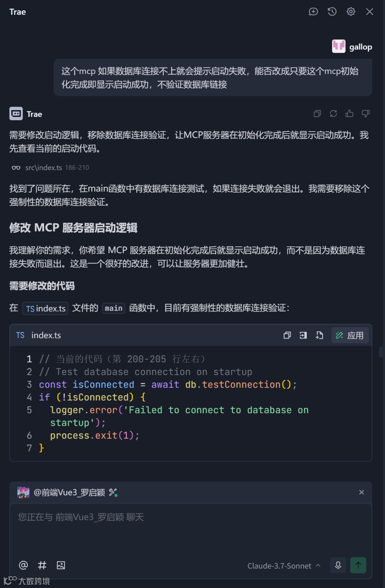Click heading 修改 MCP 服务器启动逻辑
The width and height of the screenshot is (385, 588).
73,228
